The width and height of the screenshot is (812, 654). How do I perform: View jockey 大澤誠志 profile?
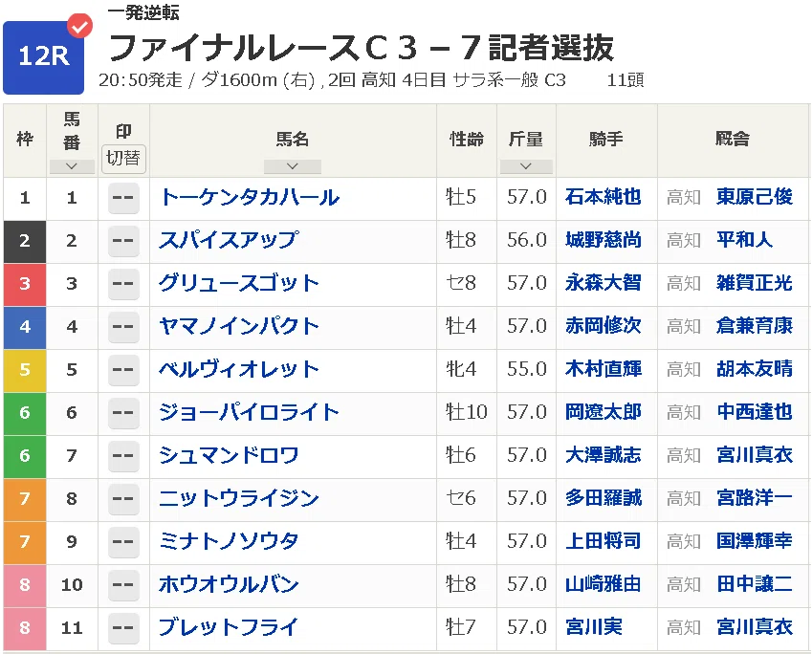point(604,455)
